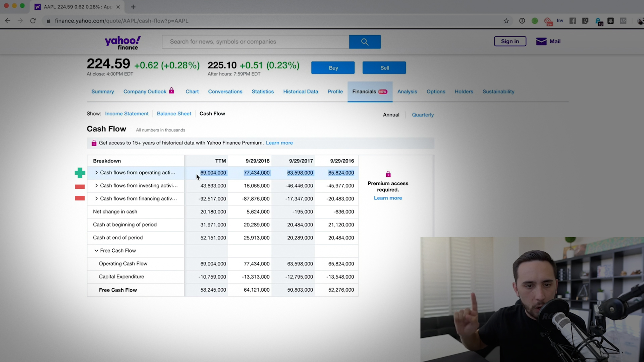Click Learn more under Premium access required
The height and width of the screenshot is (362, 644).
[x=388, y=198]
